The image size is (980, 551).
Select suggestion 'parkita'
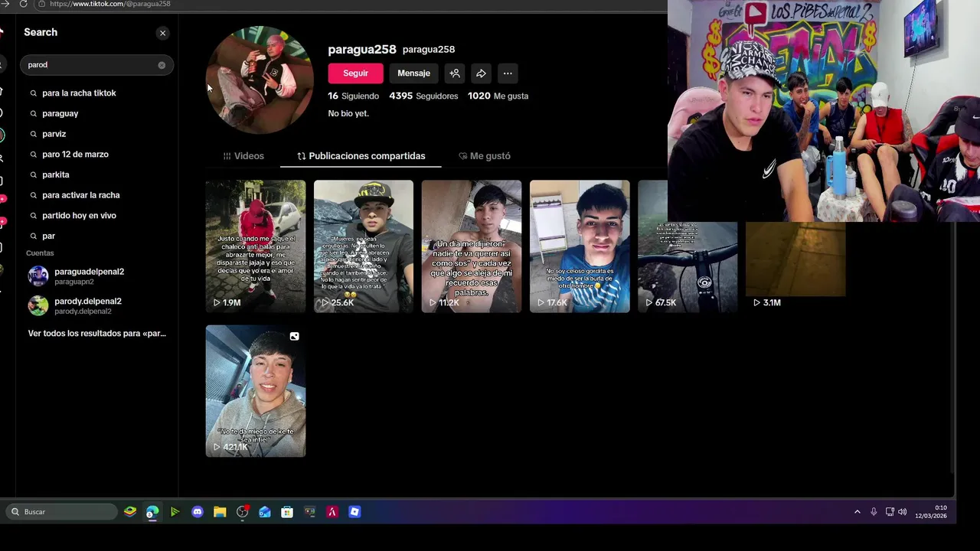pos(55,174)
